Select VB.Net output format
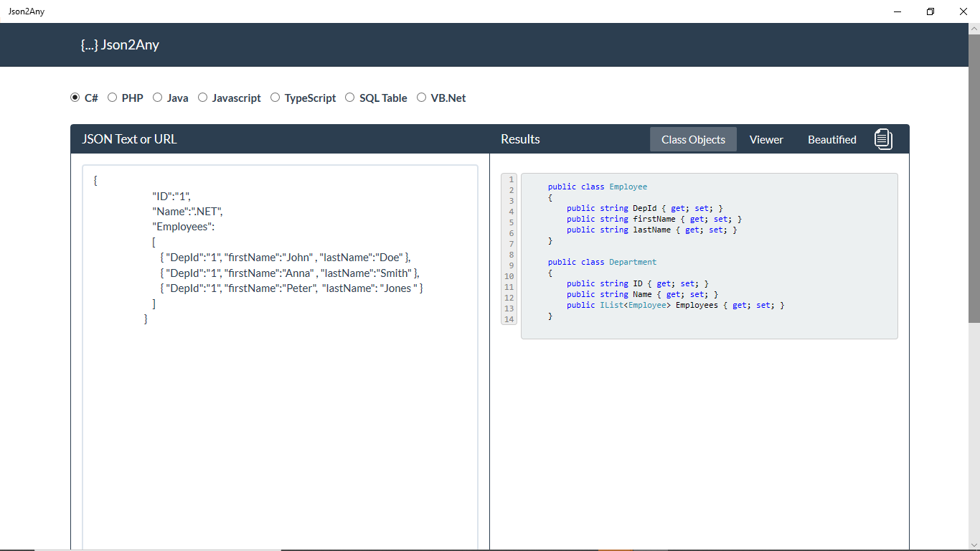This screenshot has width=980, height=551. point(422,97)
